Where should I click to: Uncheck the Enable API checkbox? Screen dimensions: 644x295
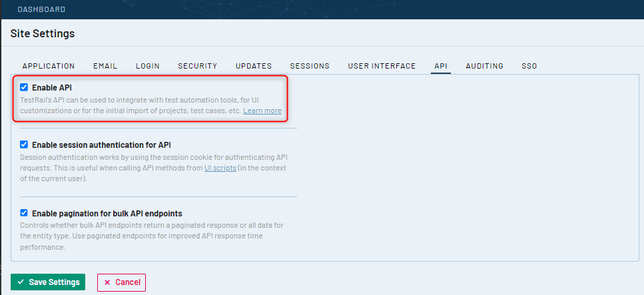point(24,87)
